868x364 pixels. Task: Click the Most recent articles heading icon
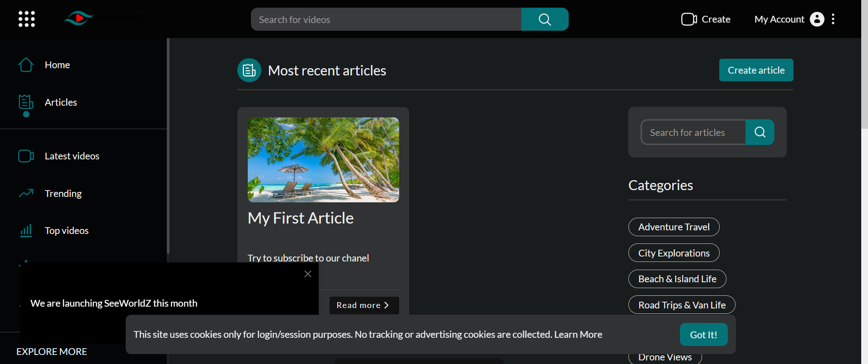point(249,70)
